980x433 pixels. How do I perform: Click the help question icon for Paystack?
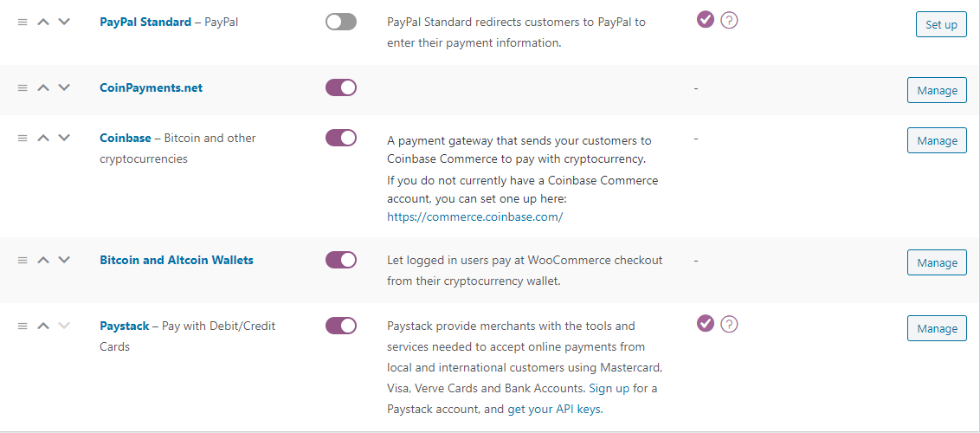point(730,324)
